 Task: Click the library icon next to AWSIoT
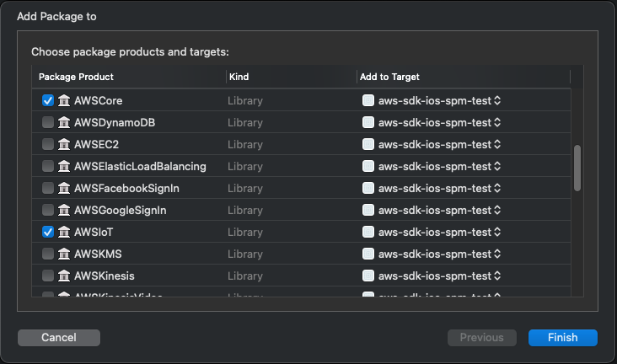coord(64,233)
